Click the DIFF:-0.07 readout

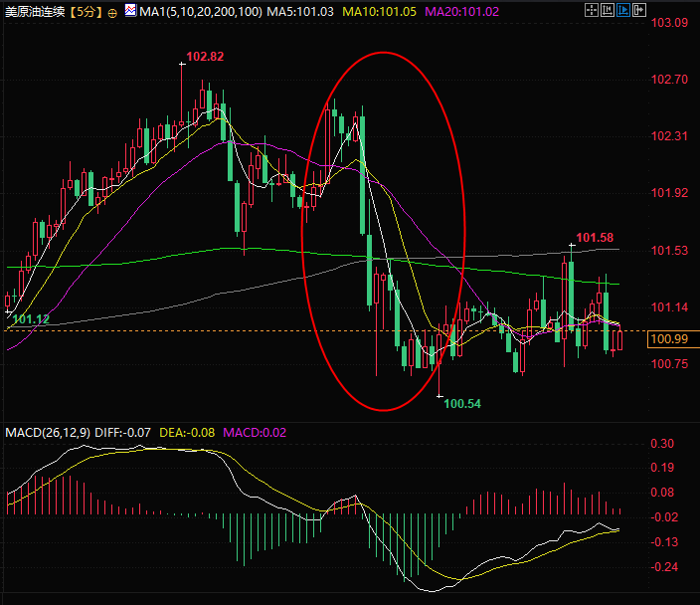click(122, 433)
